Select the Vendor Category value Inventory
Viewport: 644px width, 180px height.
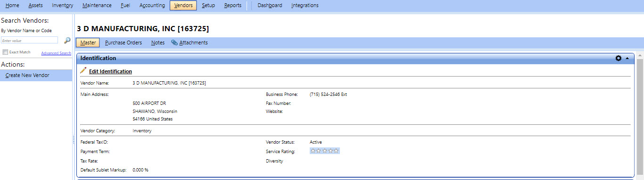point(142,131)
